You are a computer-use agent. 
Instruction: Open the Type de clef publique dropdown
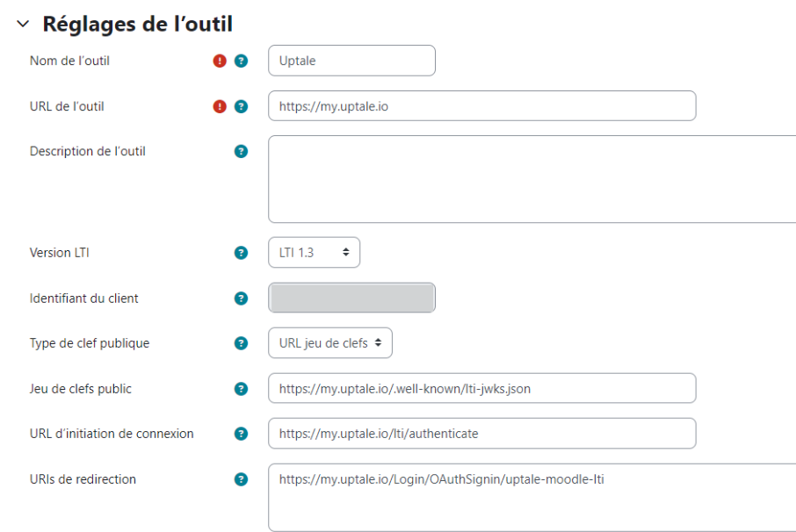click(330, 343)
